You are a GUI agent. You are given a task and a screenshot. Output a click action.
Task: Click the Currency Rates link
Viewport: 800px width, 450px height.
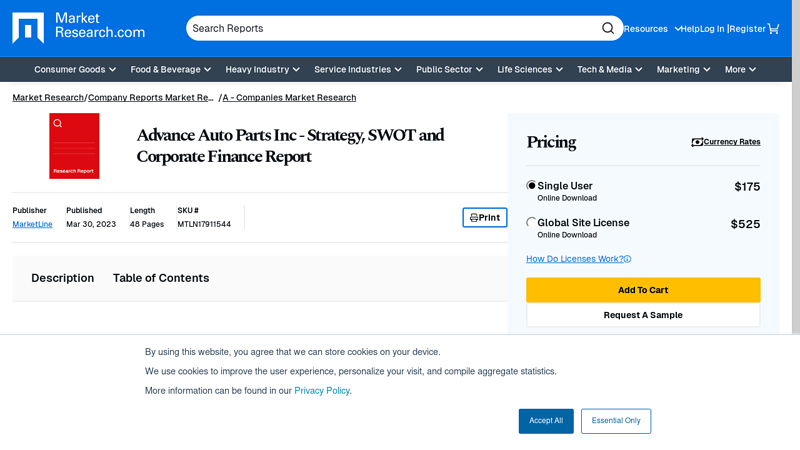point(726,142)
